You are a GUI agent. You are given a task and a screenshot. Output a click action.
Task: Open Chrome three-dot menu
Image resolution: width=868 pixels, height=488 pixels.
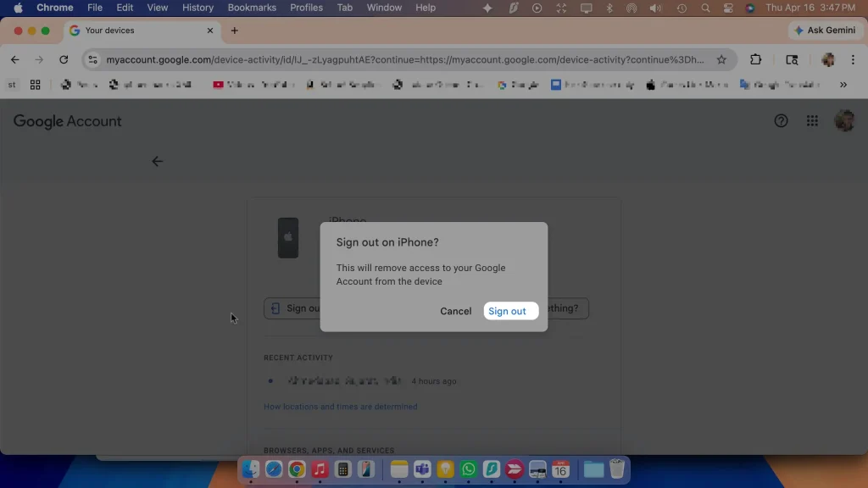point(853,60)
